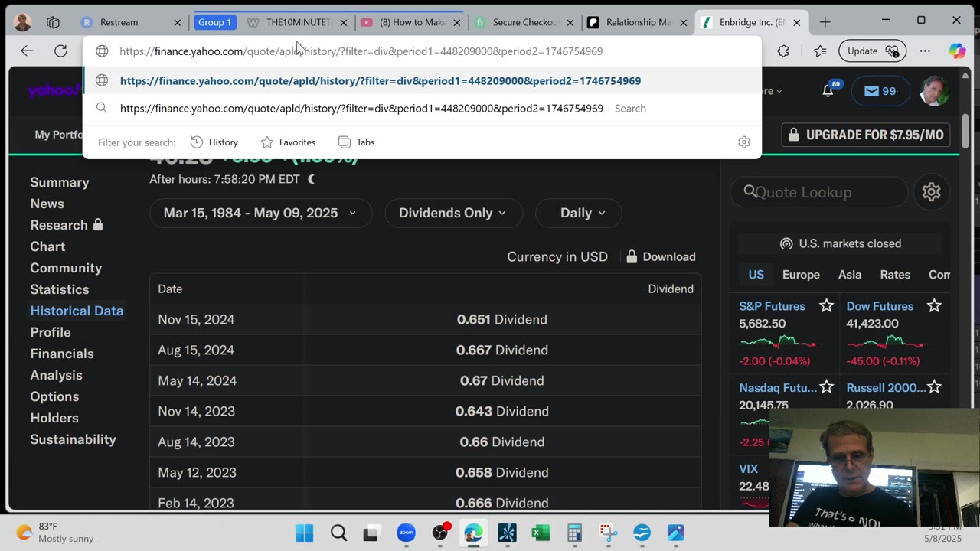The width and height of the screenshot is (980, 551).
Task: Select the Asia markets tab
Action: (x=850, y=275)
